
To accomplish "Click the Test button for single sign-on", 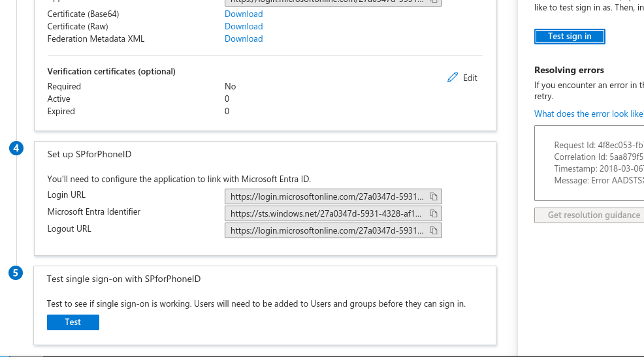I will coord(73,322).
